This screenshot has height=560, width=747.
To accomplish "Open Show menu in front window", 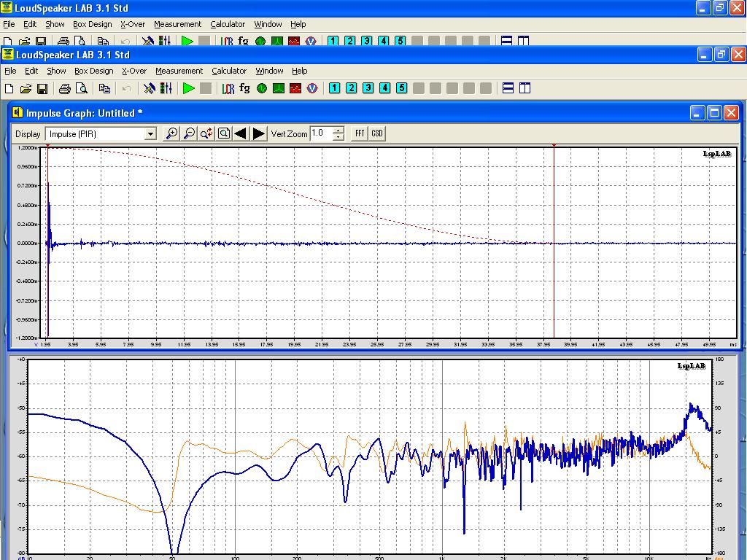I will point(56,71).
